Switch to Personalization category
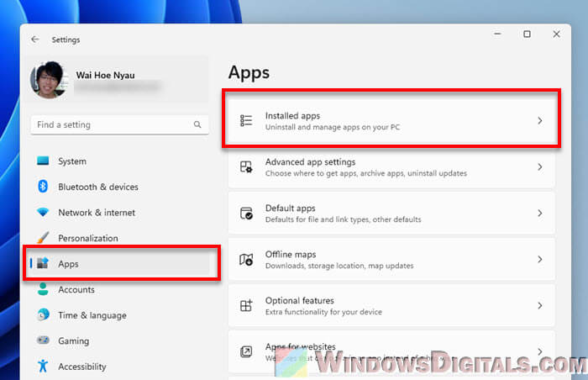Viewport: 588px width, 380px height. [x=119, y=238]
